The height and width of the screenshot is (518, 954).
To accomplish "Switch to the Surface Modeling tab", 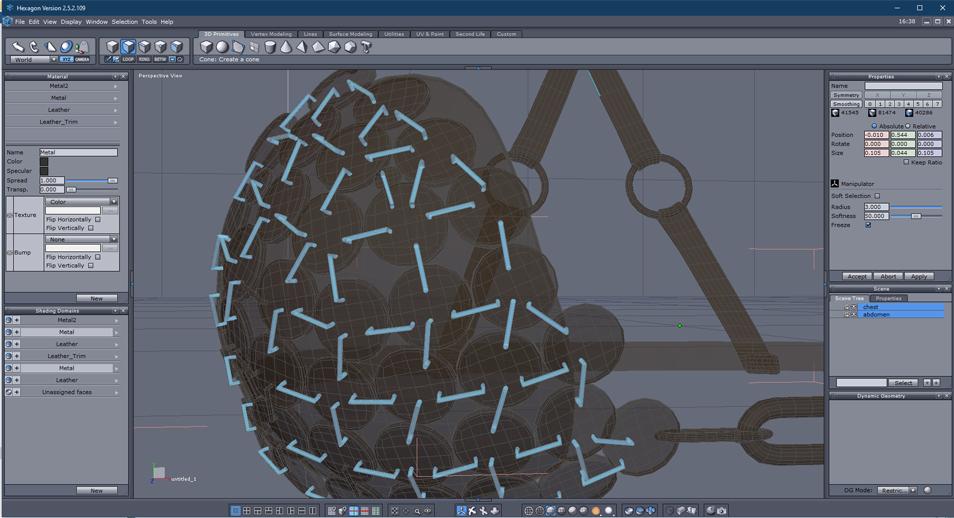I will coord(350,34).
